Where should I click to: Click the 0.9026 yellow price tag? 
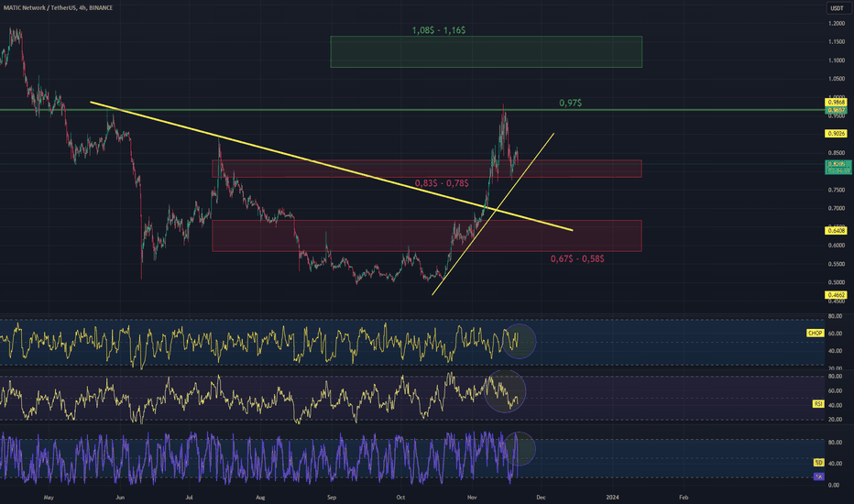pos(836,134)
